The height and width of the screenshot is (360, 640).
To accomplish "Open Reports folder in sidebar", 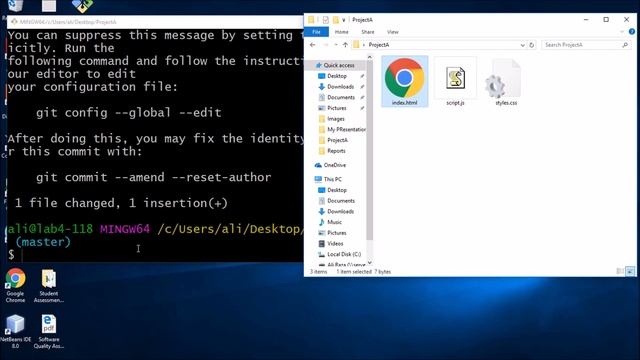I will tap(336, 151).
